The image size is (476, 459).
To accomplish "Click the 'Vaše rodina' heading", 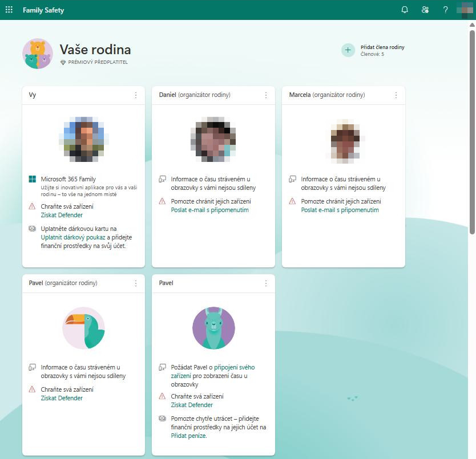I will (95, 50).
